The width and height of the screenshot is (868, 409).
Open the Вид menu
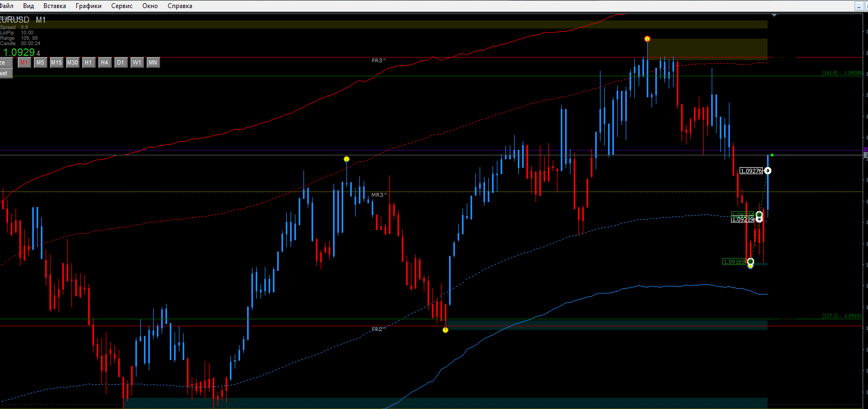coord(28,6)
